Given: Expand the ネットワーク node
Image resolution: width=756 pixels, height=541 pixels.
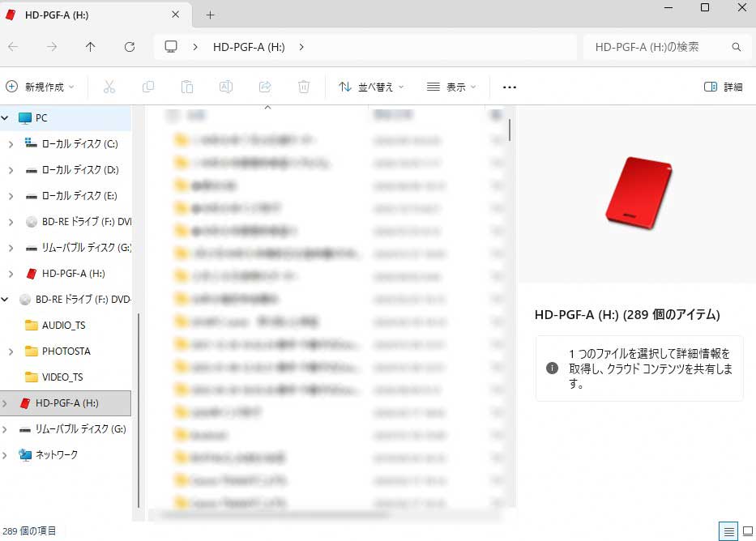Looking at the screenshot, I should [5, 455].
